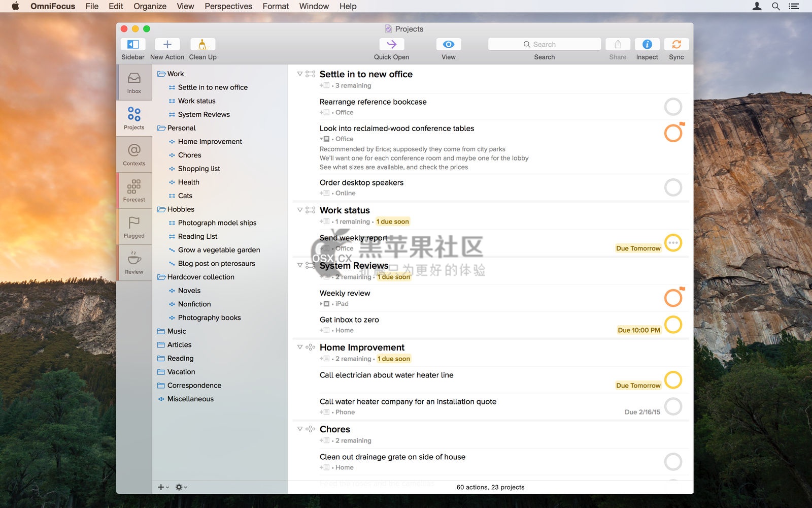
Task: Complete Get inbox to zero action
Action: (673, 325)
